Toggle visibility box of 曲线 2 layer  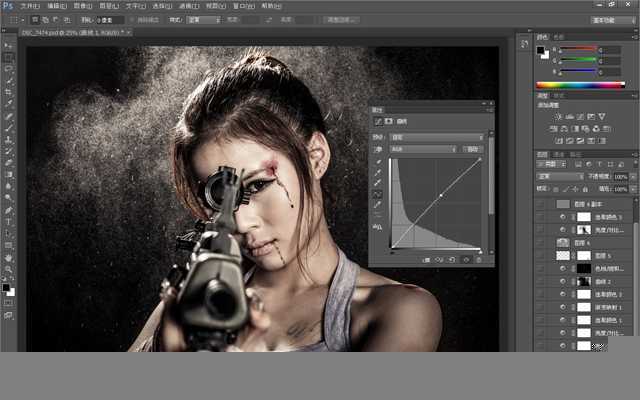540,281
